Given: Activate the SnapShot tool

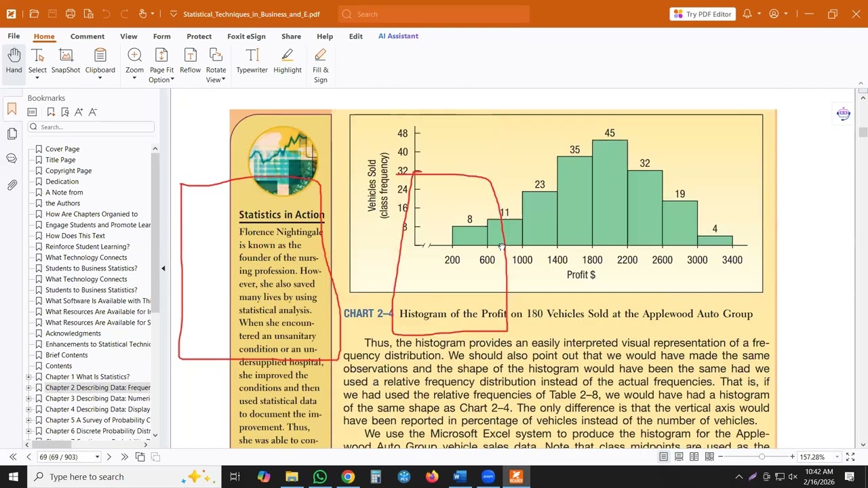Looking at the screenshot, I should [x=66, y=60].
